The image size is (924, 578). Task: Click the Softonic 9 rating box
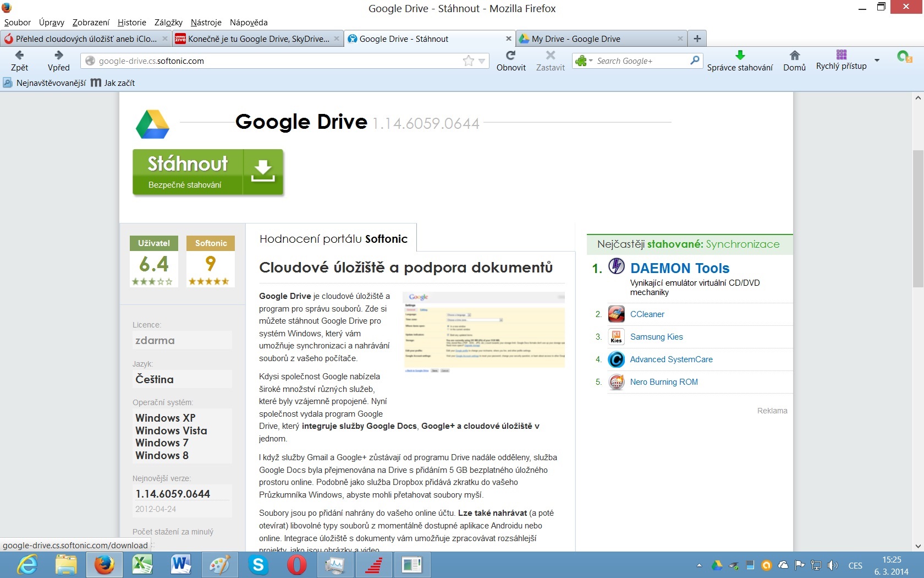(x=211, y=261)
